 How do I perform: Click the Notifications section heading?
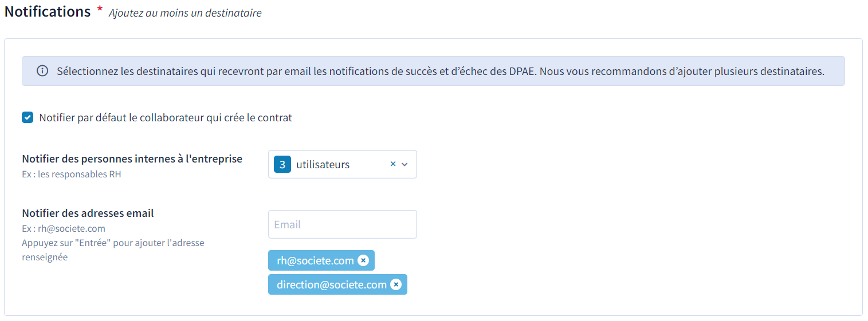click(48, 11)
